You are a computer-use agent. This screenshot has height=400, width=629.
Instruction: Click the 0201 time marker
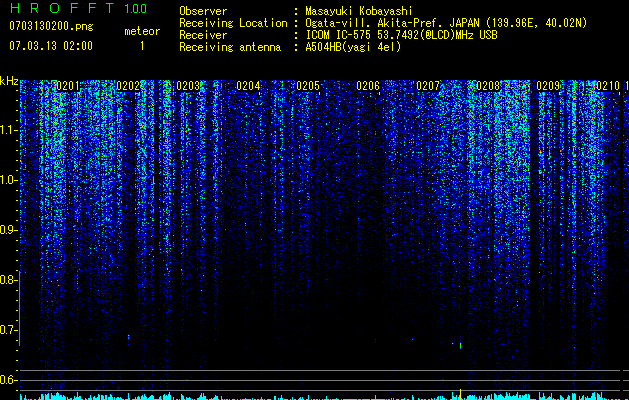tap(68, 86)
